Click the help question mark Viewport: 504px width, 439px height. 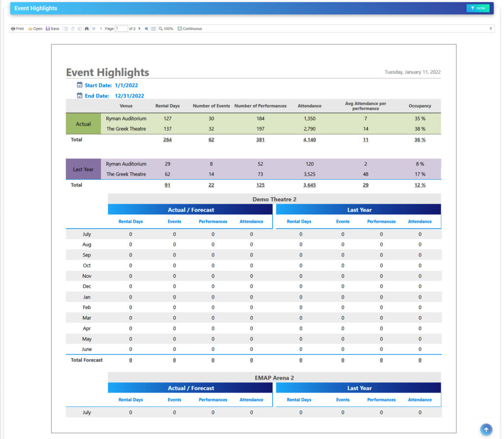[x=491, y=28]
